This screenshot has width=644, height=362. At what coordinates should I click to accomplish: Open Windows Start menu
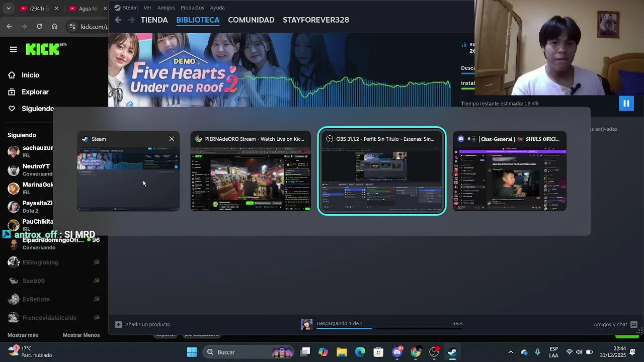pos(192,352)
